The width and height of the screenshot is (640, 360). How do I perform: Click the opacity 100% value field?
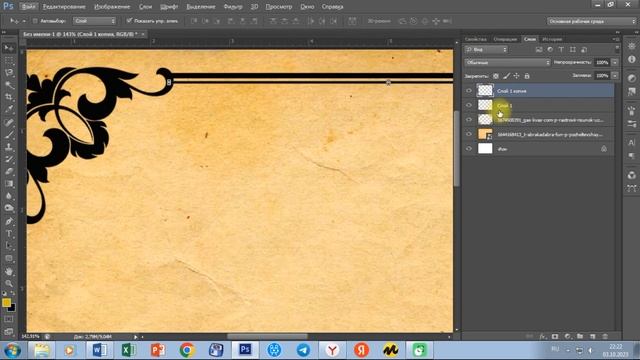tap(602, 62)
